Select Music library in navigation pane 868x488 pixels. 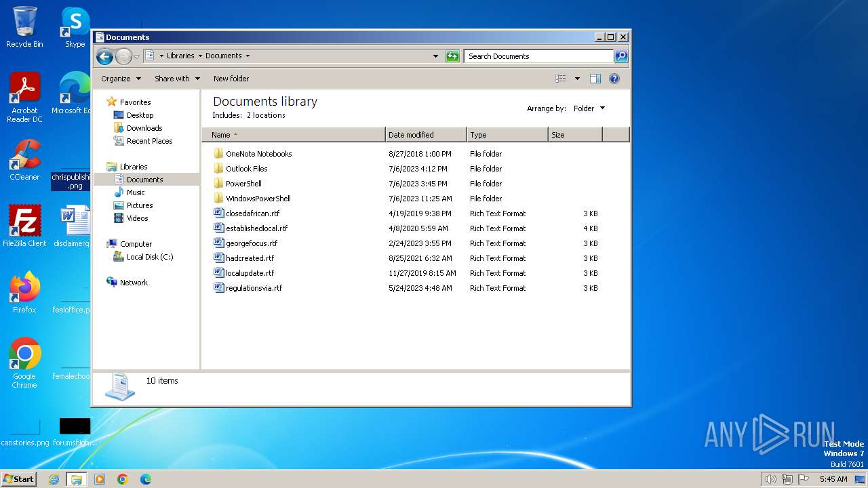[136, 192]
